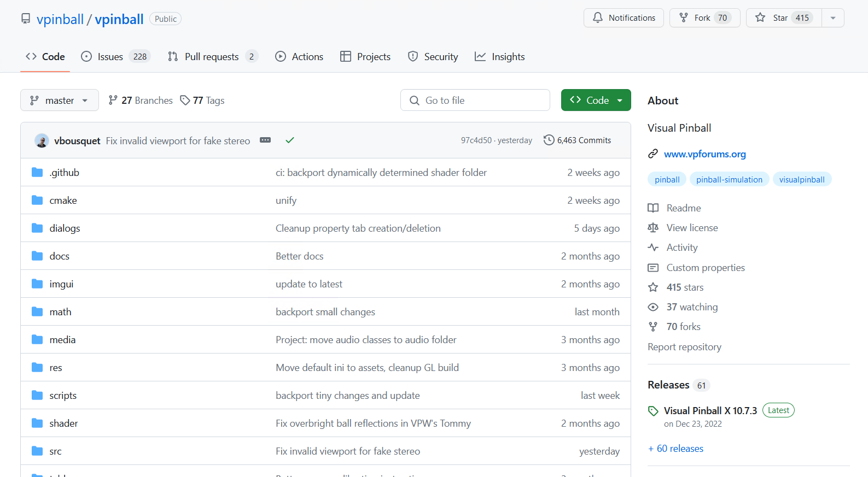Star the vpinball repository
868x477 pixels.
point(784,18)
